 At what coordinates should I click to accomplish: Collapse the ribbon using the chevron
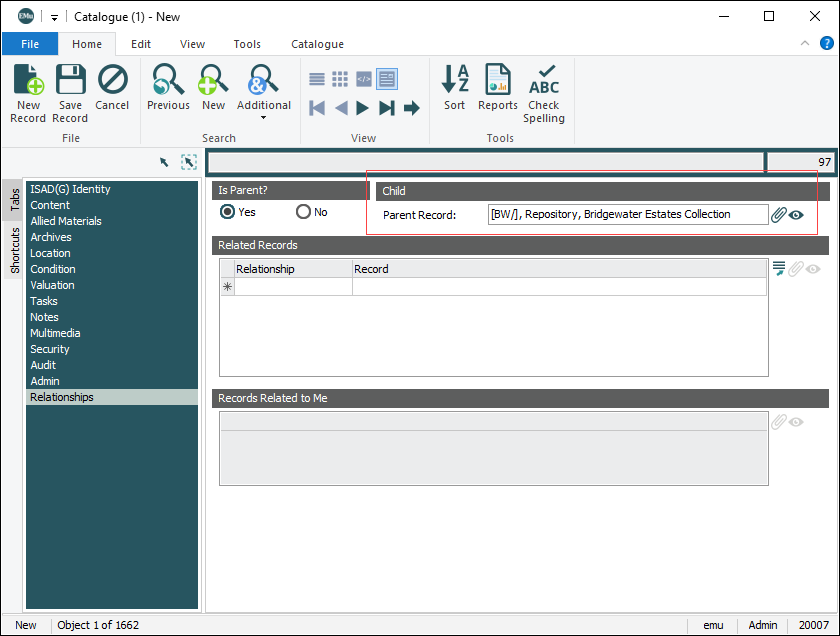(805, 43)
